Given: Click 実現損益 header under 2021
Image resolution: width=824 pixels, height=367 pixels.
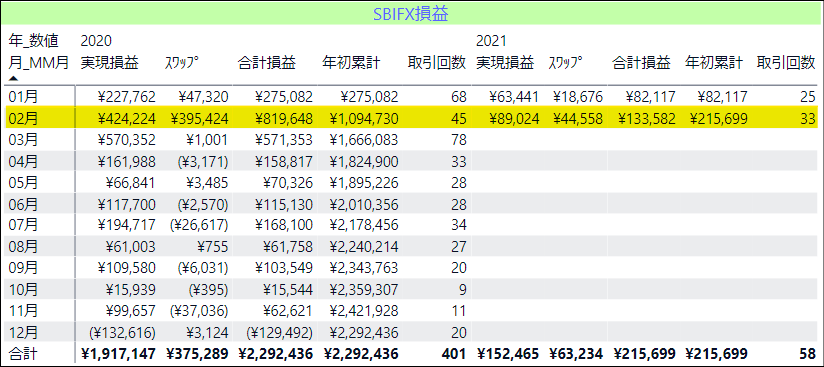Looking at the screenshot, I should tap(505, 64).
